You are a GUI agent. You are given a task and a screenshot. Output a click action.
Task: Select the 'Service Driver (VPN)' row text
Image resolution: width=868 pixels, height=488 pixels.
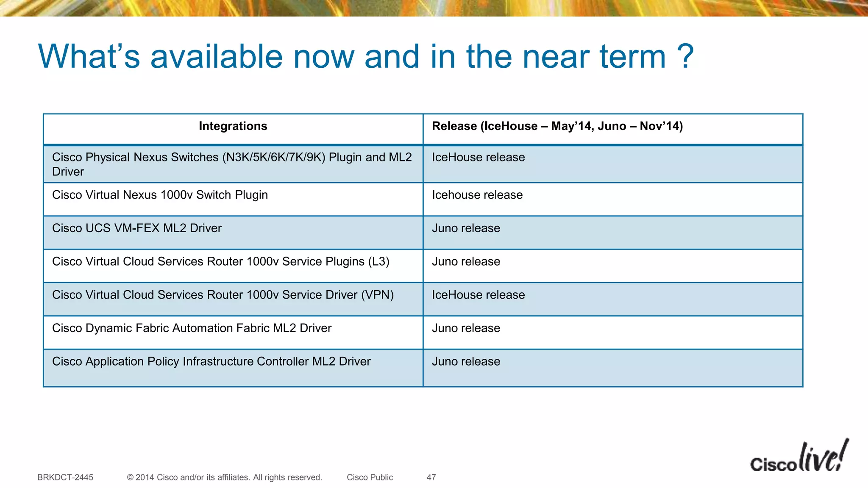(223, 295)
